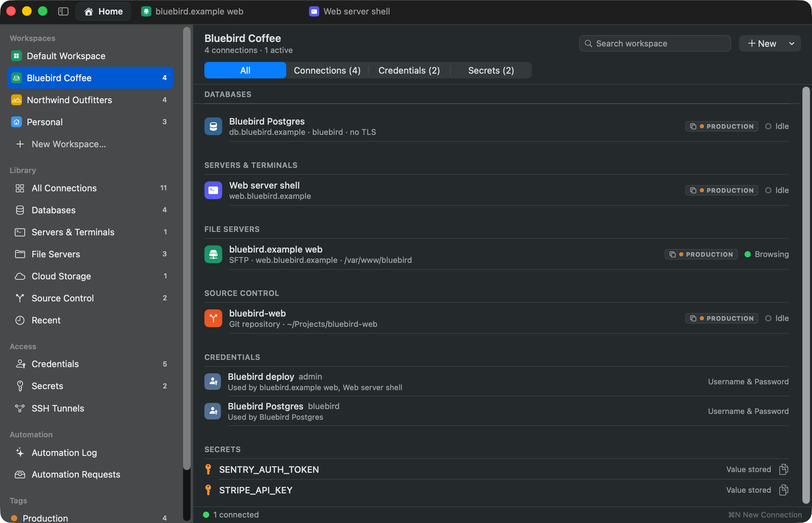This screenshot has height=523, width=812.
Task: Click the Search workspace field
Action: click(x=655, y=43)
